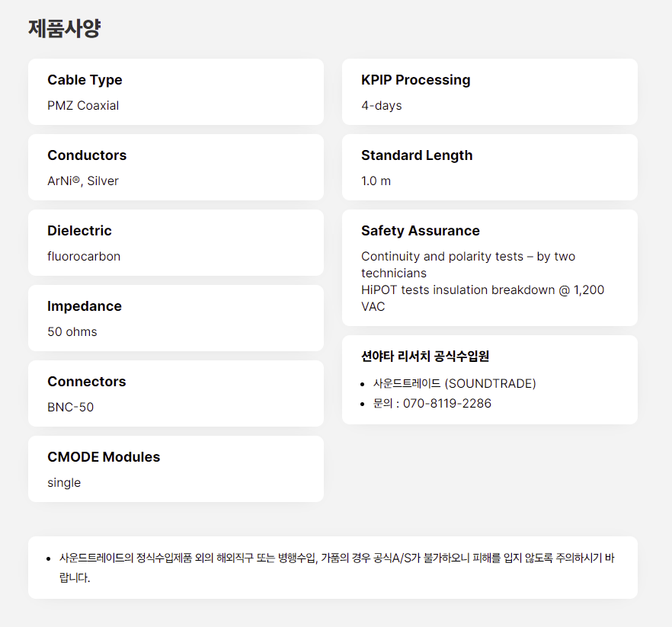Select the Dielectric card heading

(x=79, y=231)
